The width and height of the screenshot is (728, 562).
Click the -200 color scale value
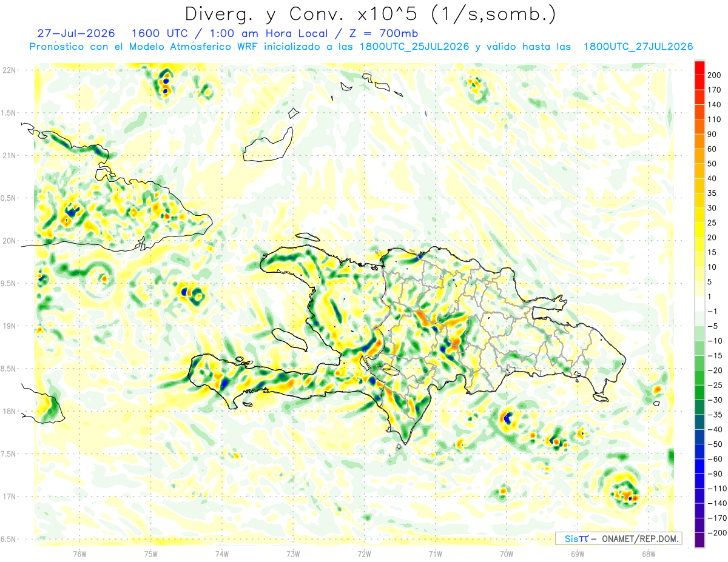[717, 532]
